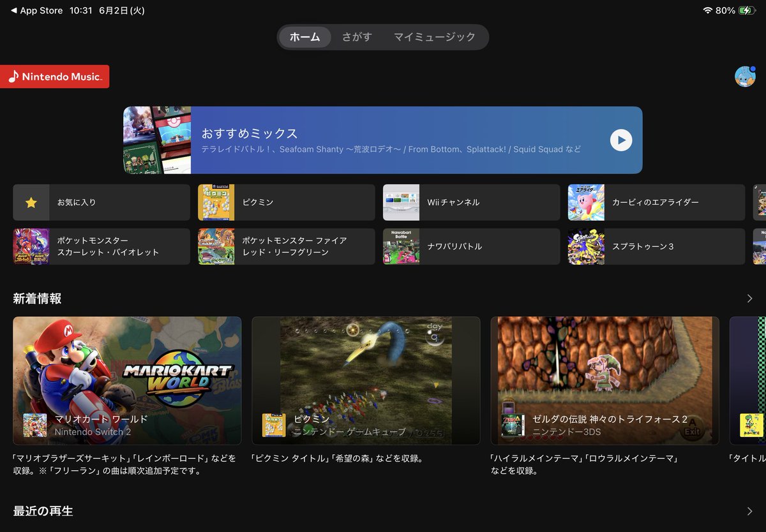Screen dimensions: 766x532
Task: Open the user profile avatar
Action: click(x=745, y=76)
